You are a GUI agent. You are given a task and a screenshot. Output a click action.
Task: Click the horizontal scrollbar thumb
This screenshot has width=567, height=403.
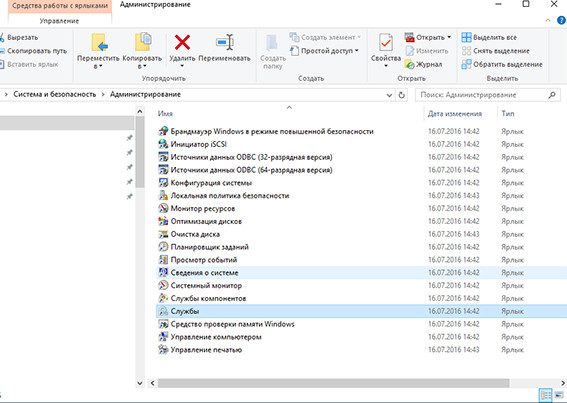point(333,383)
